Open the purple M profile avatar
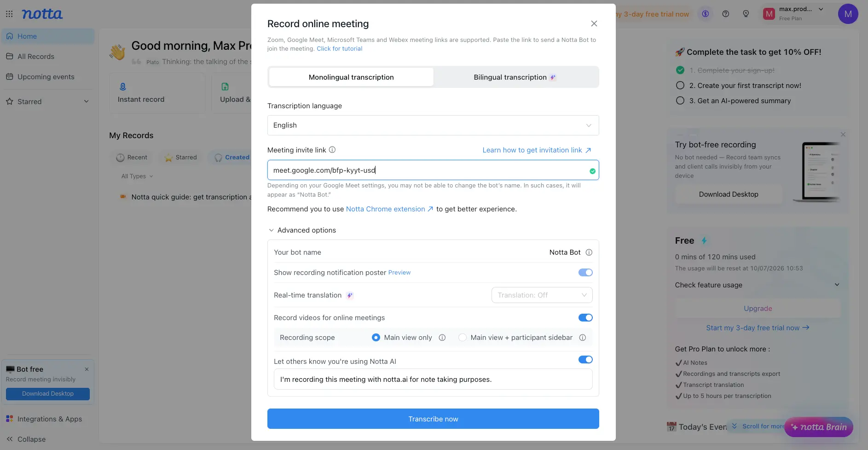The image size is (868, 450). coord(848,14)
